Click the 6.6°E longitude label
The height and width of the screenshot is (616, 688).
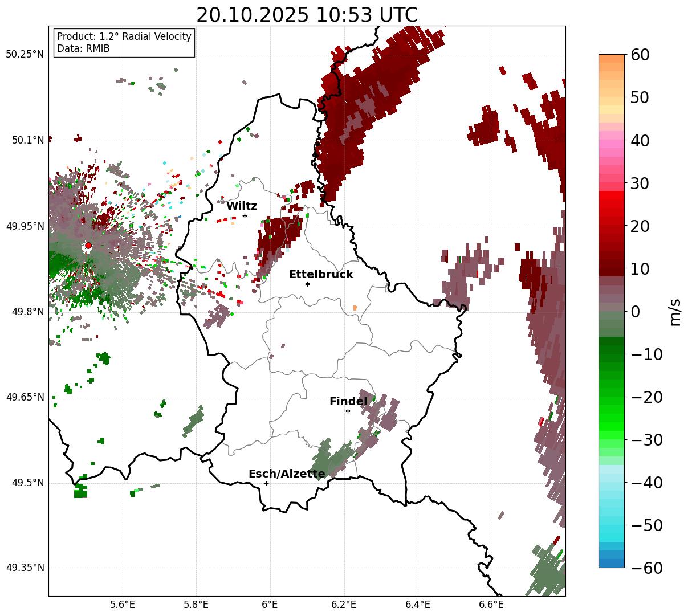click(x=491, y=605)
